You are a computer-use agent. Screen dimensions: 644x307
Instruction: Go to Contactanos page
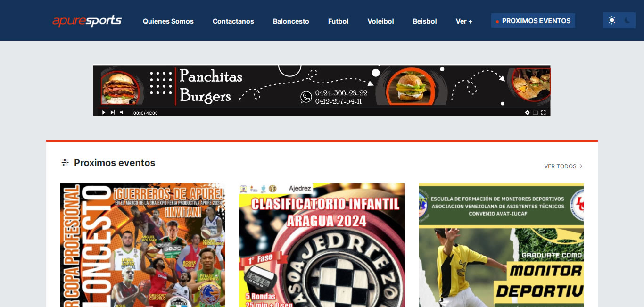click(x=233, y=21)
